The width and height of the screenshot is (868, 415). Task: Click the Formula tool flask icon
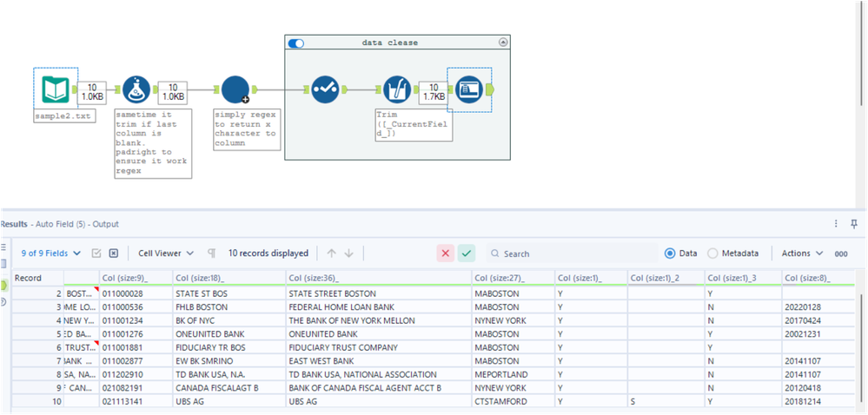135,89
